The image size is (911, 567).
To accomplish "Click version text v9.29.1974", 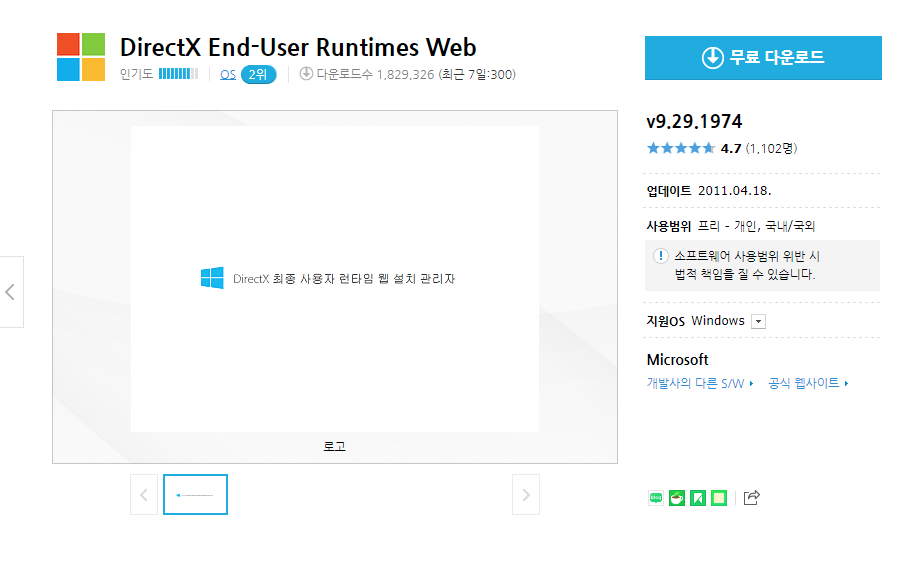I will 694,121.
